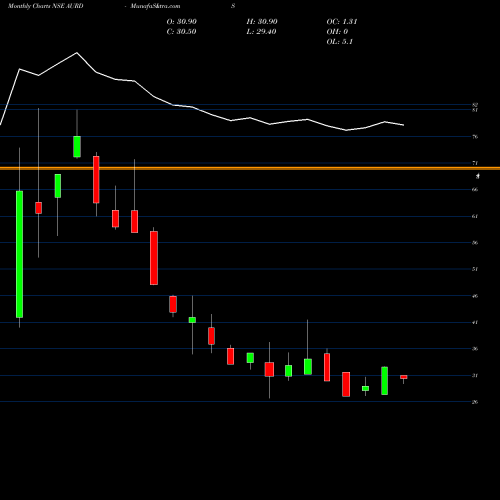Click the MunafaSutra.com watermark link text
This screenshot has height=500, width=500.
155,6
